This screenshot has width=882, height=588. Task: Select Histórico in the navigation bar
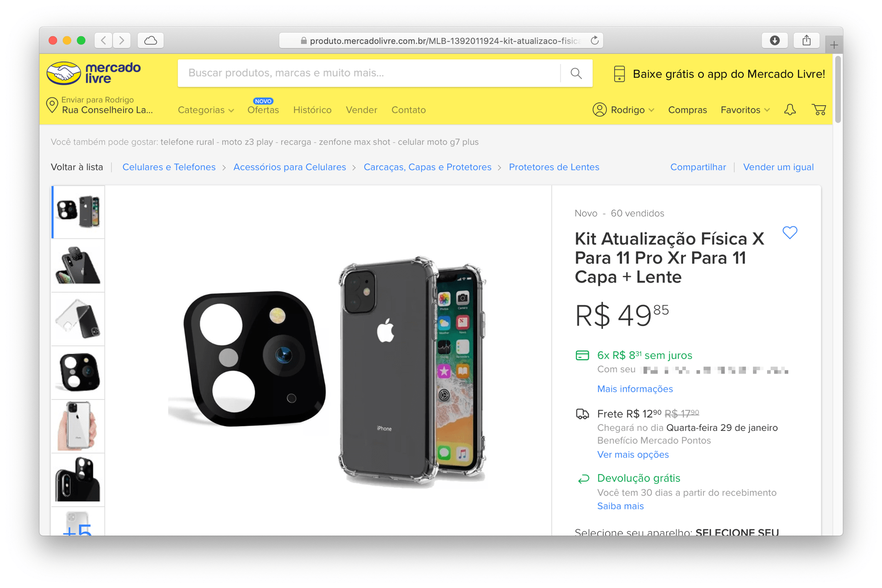[x=312, y=110]
